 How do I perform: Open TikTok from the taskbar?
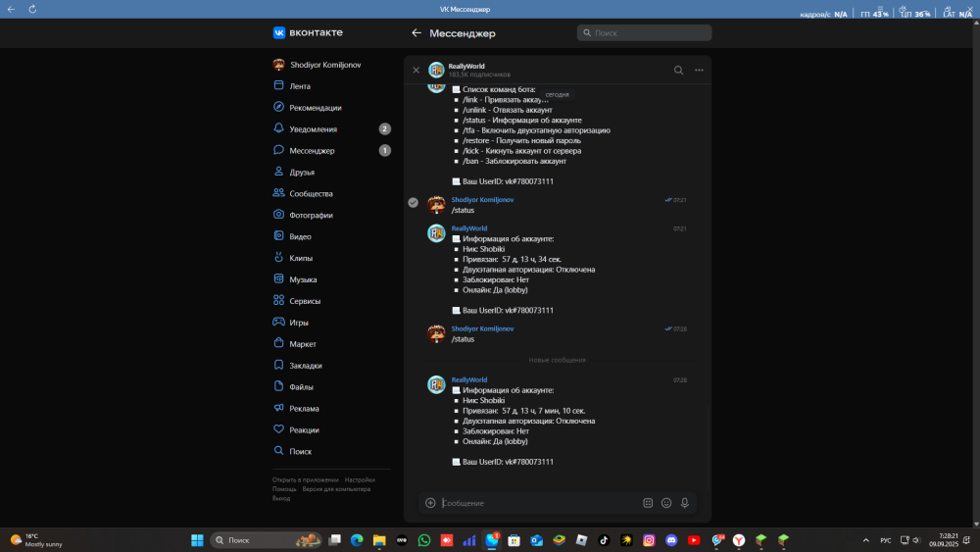(x=604, y=540)
